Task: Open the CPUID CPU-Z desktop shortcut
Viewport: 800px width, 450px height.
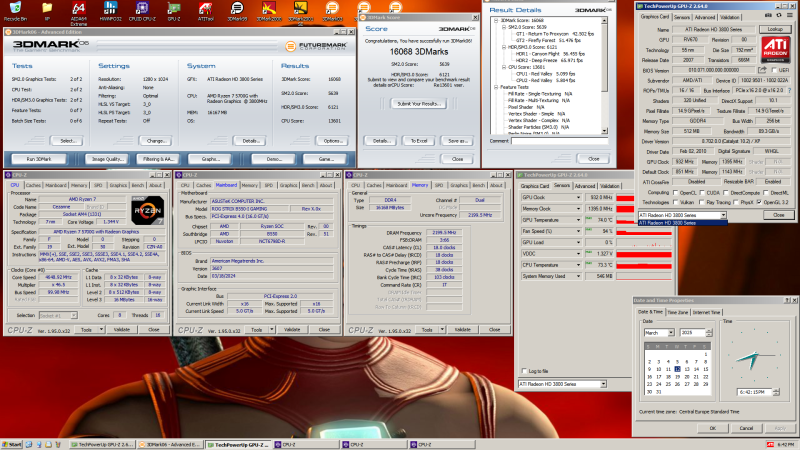Action: [x=142, y=9]
